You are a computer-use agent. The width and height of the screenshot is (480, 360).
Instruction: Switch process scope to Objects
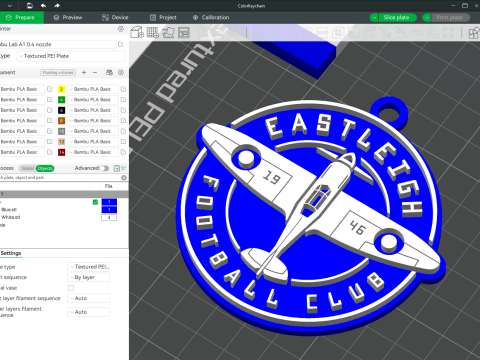coord(45,168)
